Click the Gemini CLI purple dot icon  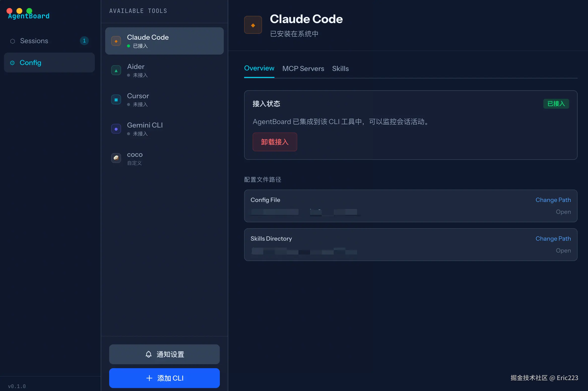coord(116,129)
